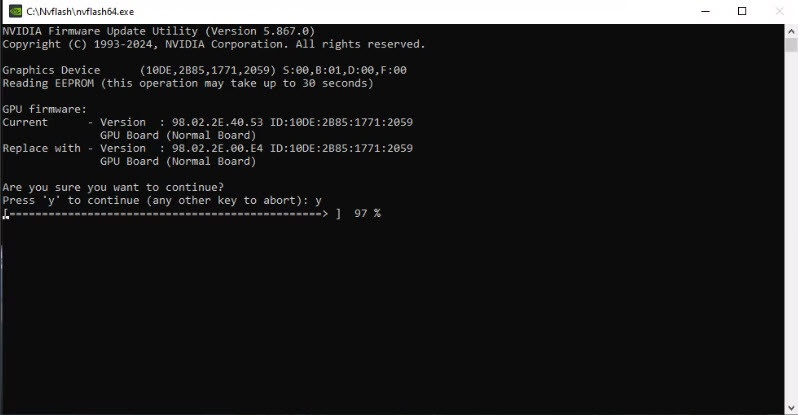Screen dimensions: 798x415
Task: Click replacement firmware version 98.02.2E.00.E4
Action: pos(217,148)
